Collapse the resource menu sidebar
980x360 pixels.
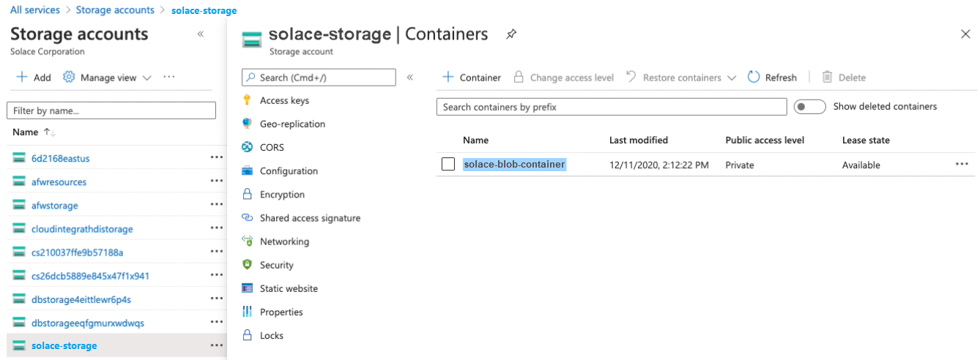[410, 77]
